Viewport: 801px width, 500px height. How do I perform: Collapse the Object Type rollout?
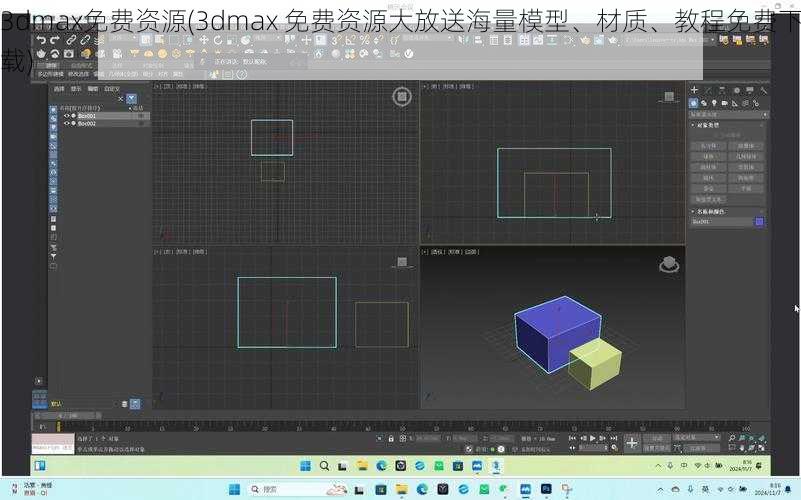707,125
